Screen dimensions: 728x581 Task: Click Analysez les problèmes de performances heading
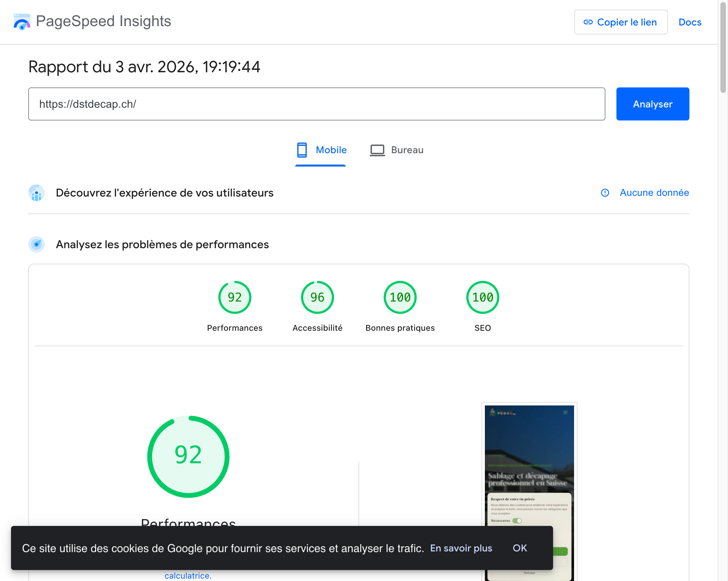162,244
